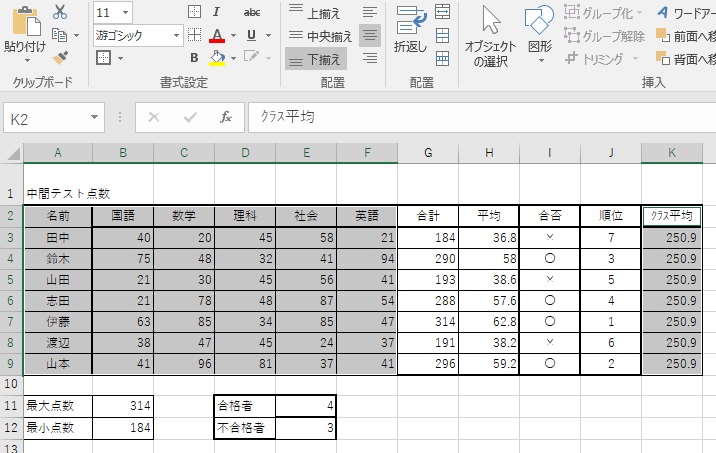The width and height of the screenshot is (716, 453).
Task: Select row 10 header
Action: tap(11, 384)
